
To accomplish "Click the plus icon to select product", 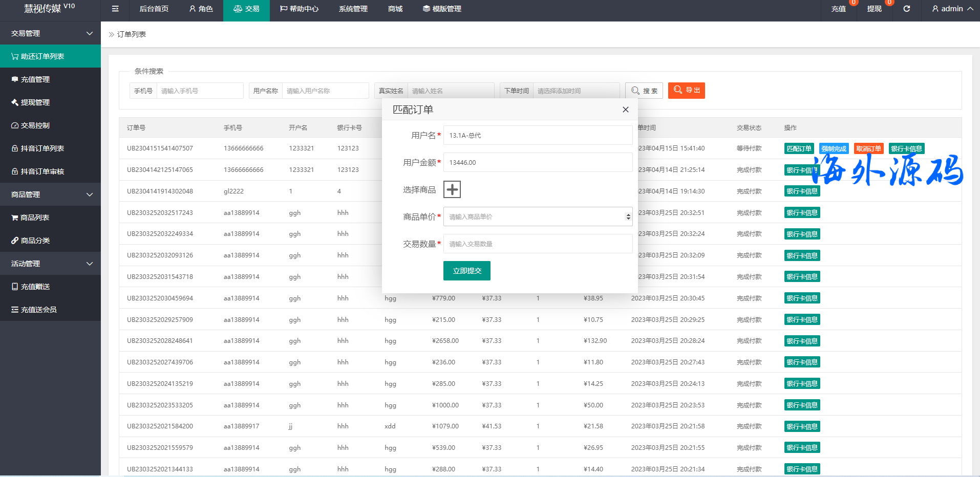I will pos(452,189).
